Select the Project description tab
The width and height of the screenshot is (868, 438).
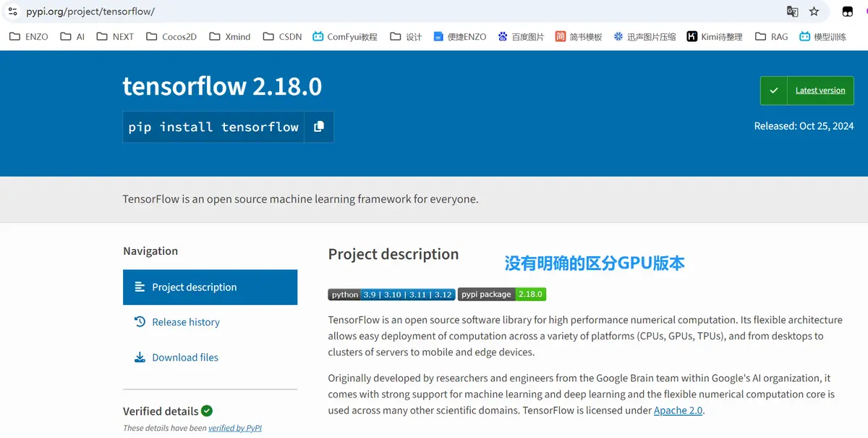[x=210, y=287]
